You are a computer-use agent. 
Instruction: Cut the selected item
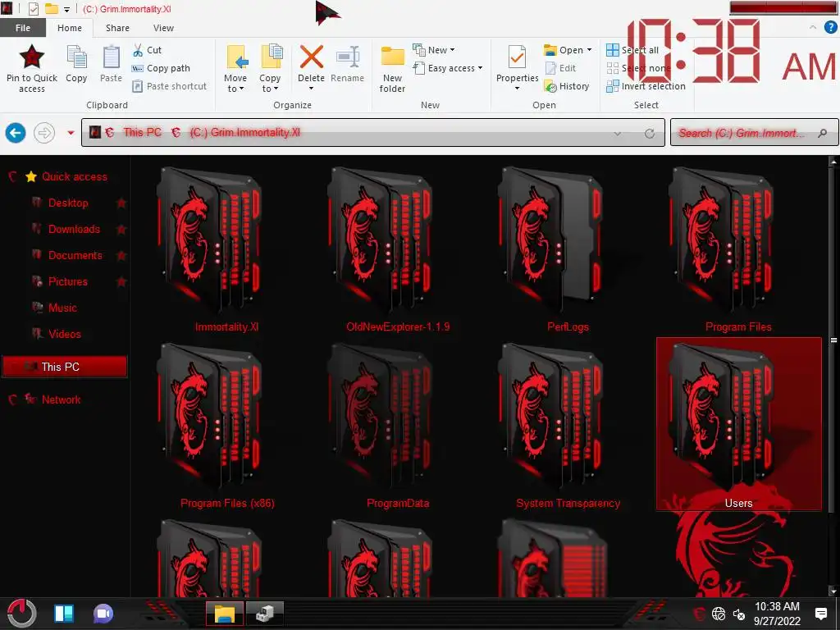[x=147, y=50]
